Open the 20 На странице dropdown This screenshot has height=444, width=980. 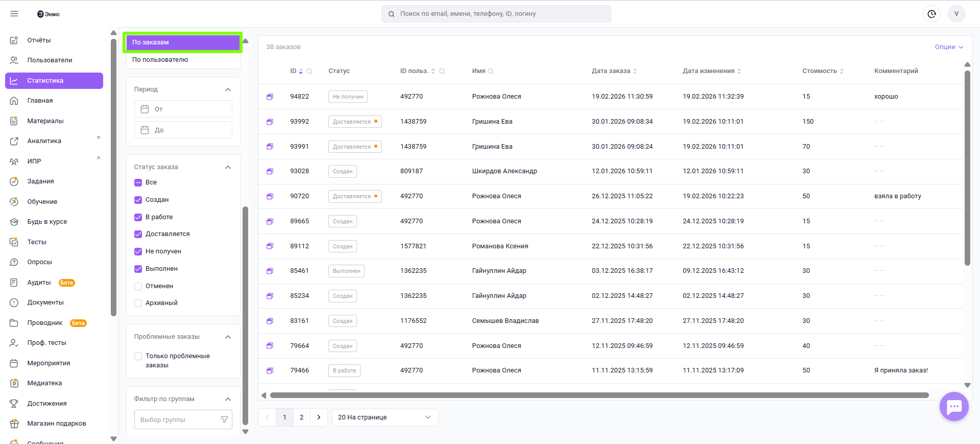[385, 417]
